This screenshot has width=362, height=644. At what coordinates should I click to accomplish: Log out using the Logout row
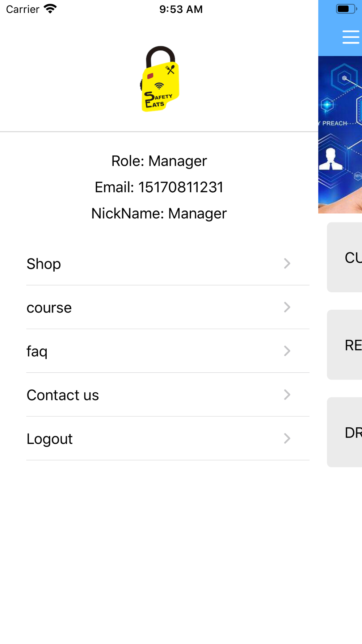point(168,439)
